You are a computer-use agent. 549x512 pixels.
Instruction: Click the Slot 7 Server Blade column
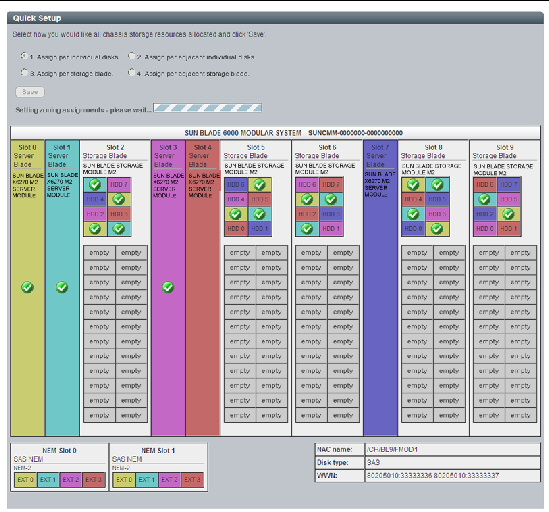pyautogui.click(x=381, y=288)
